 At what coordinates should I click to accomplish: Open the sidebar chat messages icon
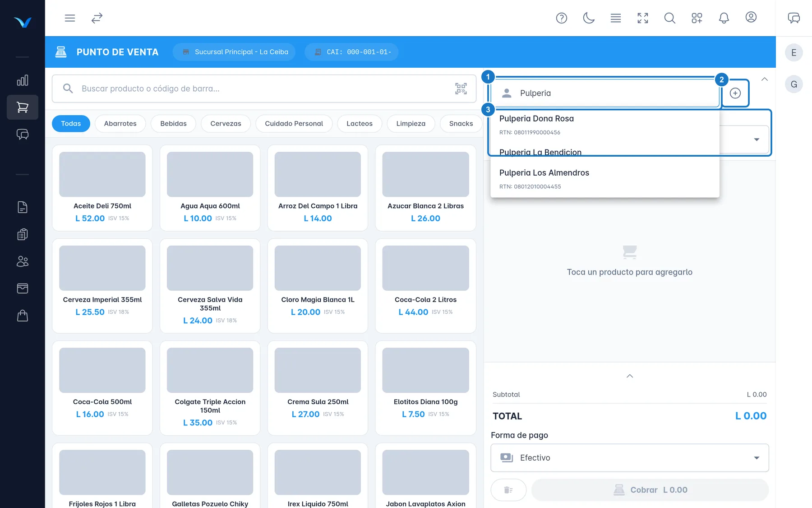pos(23,135)
